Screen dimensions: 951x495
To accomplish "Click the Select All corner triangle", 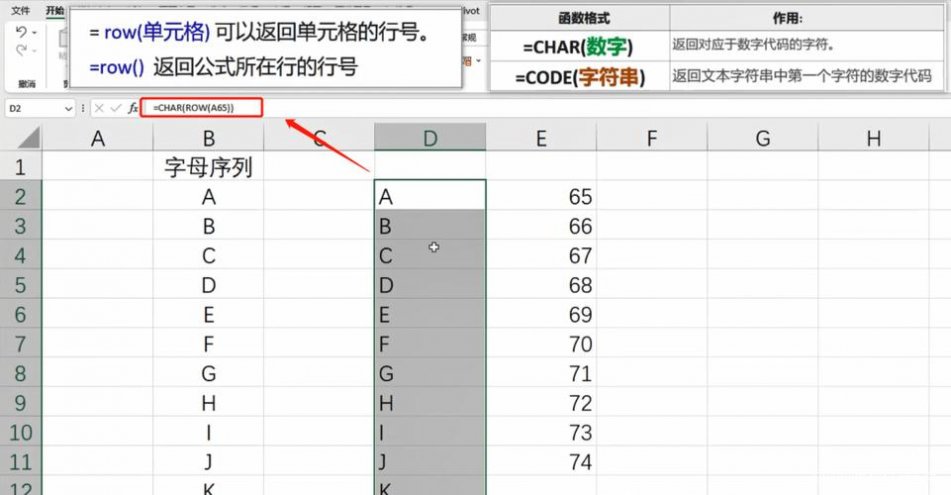I will 29,138.
